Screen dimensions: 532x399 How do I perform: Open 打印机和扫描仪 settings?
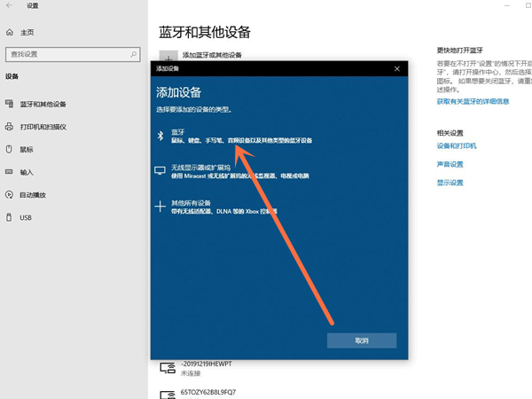tap(43, 127)
